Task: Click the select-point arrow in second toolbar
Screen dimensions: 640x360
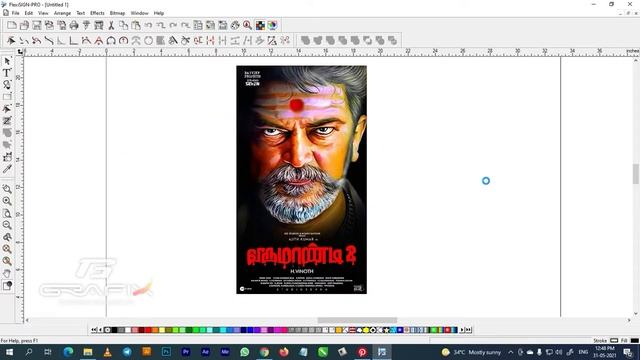Action: (x=11, y=40)
